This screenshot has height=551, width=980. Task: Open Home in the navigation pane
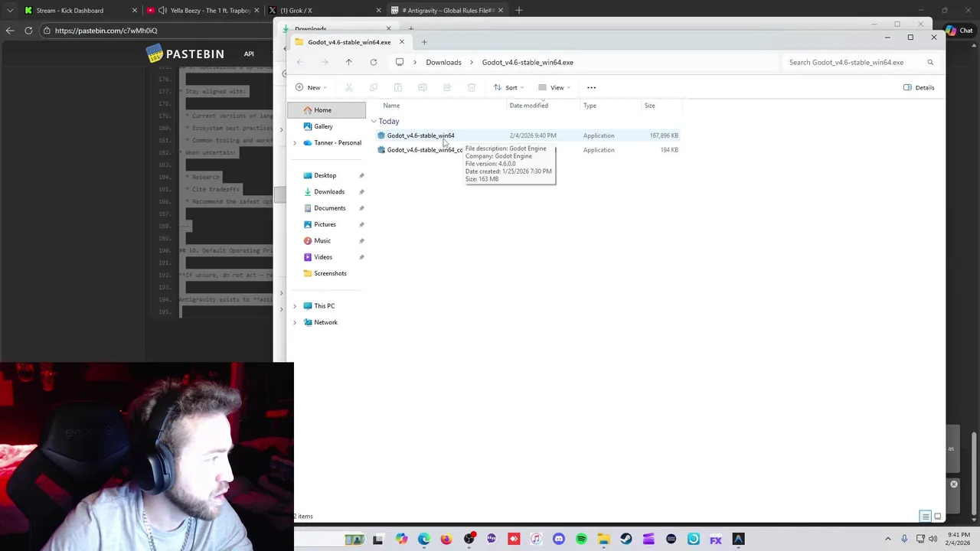(x=327, y=110)
